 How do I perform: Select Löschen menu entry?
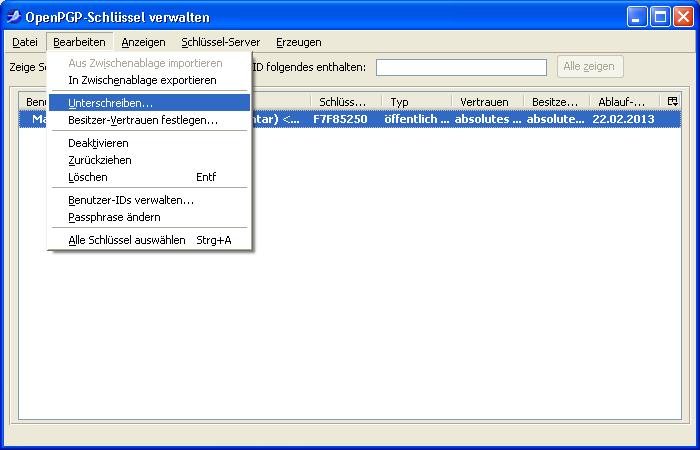149,177
